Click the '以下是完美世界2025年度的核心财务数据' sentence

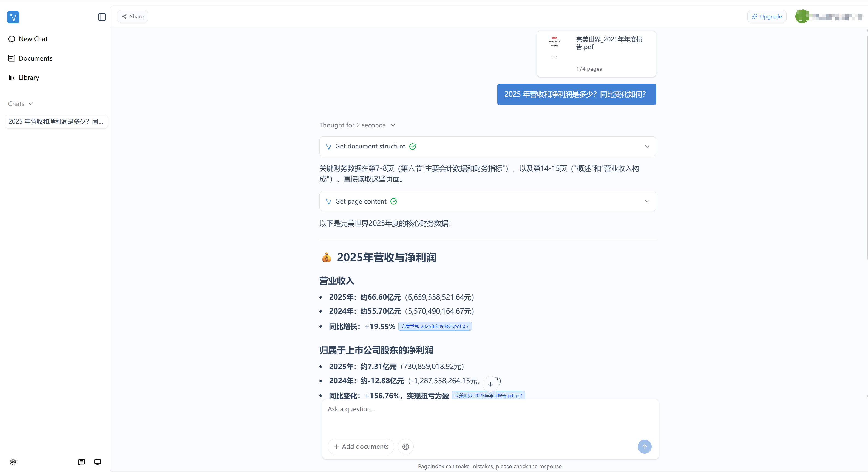(x=385, y=223)
